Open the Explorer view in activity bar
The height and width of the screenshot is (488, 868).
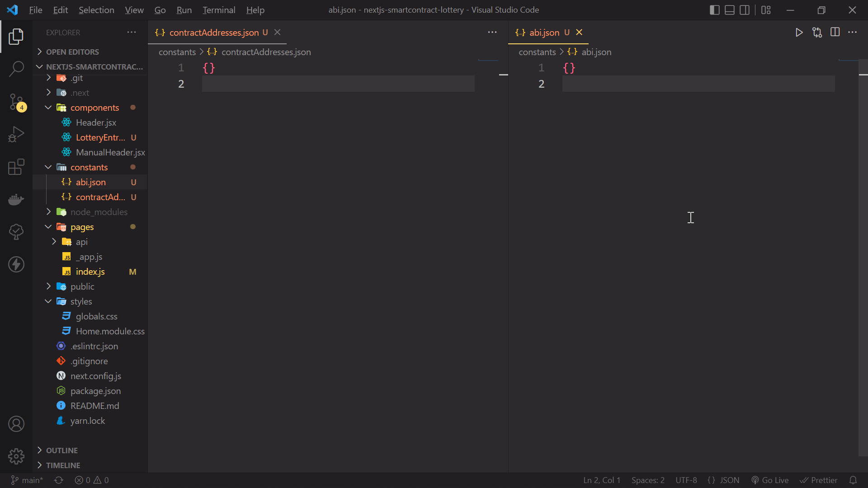[x=16, y=37]
